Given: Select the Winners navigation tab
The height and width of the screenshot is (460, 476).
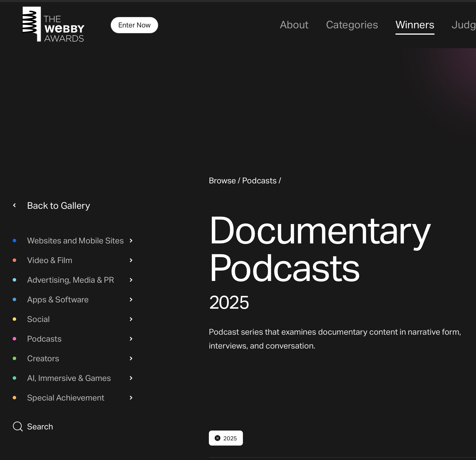Looking at the screenshot, I should pyautogui.click(x=415, y=25).
